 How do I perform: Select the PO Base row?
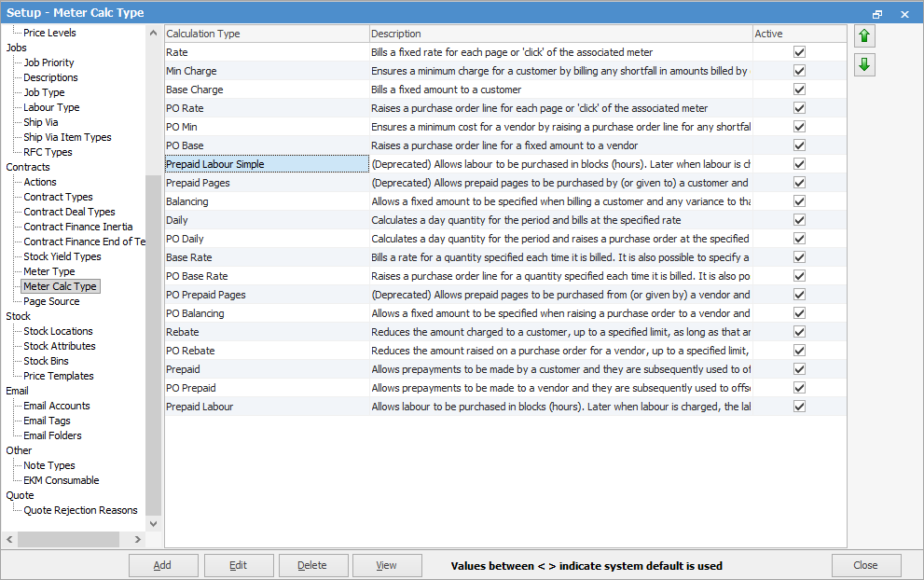pyautogui.click(x=505, y=145)
